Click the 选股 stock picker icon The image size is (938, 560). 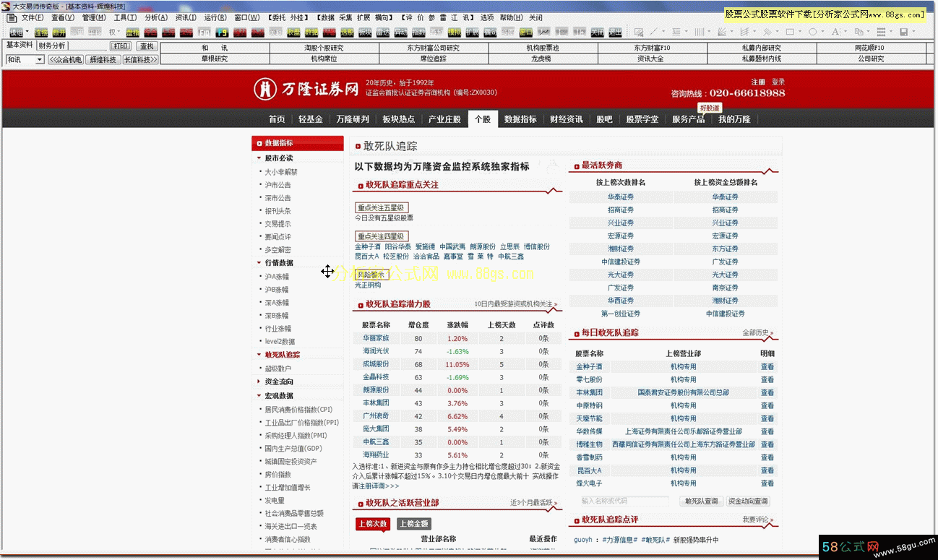click(346, 32)
